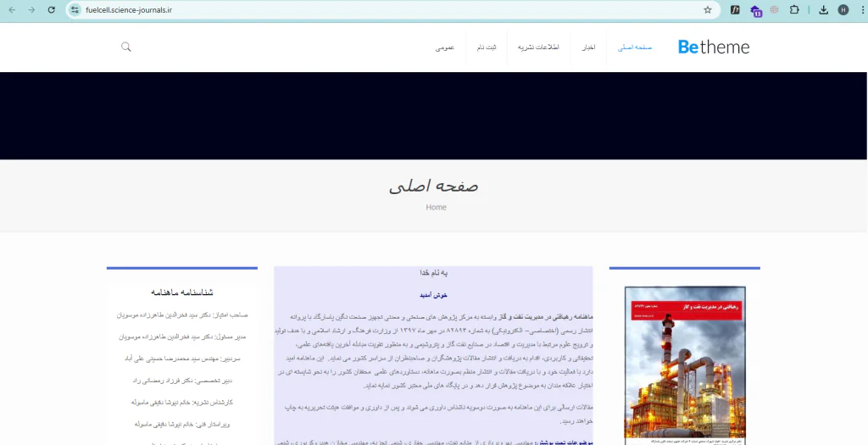This screenshot has width=868, height=445.
Task: Open the Extensions puzzle-piece menu
Action: (794, 10)
